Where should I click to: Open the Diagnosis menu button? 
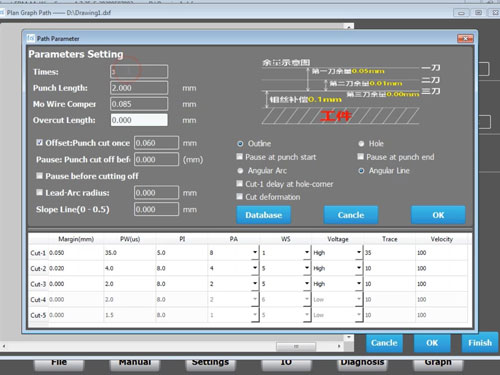click(x=362, y=364)
